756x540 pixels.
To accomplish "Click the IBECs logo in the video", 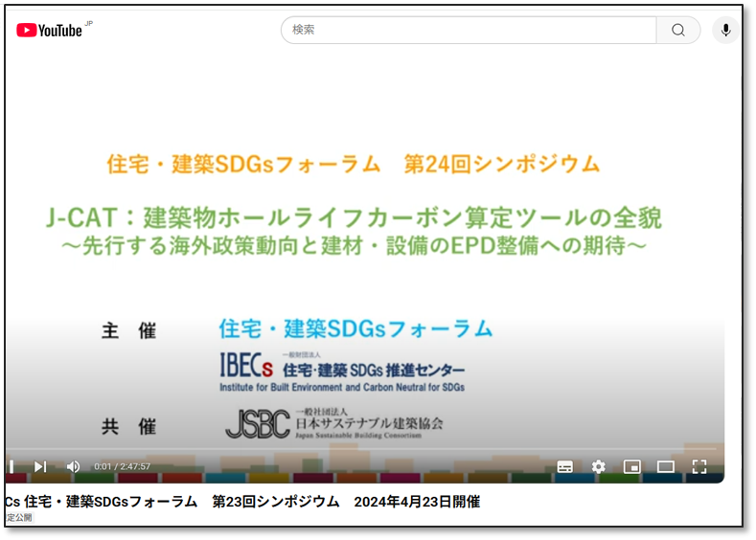I will 247,368.
